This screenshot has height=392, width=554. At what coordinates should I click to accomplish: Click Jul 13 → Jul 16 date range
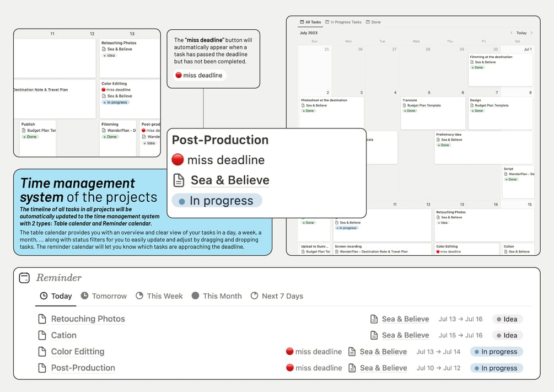click(460, 319)
